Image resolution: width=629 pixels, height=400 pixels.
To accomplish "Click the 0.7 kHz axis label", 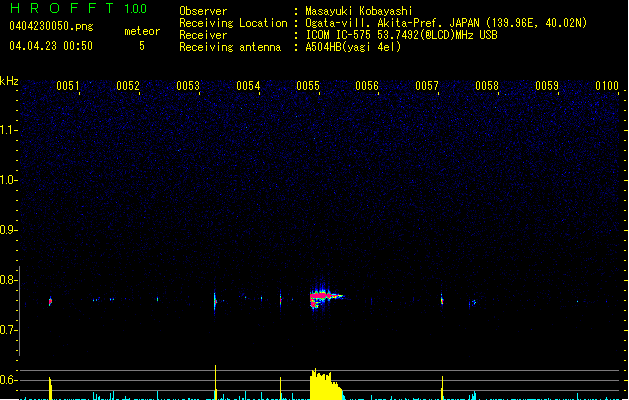I will pyautogui.click(x=8, y=330).
